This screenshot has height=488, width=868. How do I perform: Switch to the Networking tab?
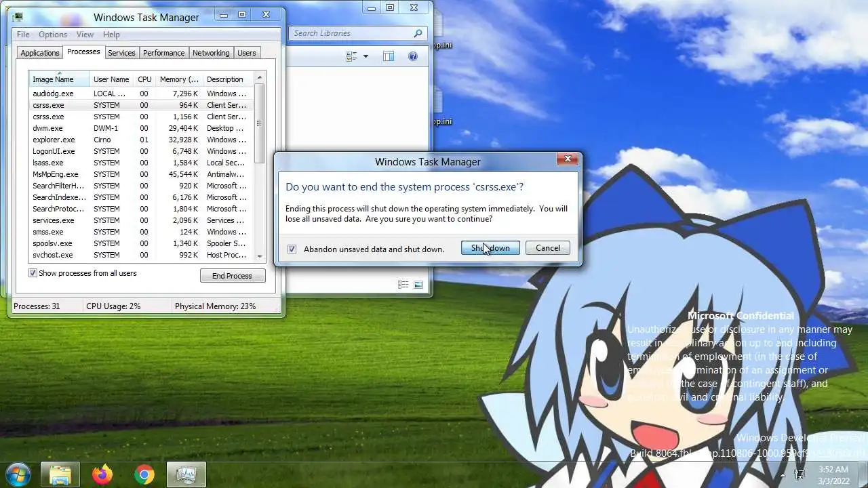pos(211,53)
